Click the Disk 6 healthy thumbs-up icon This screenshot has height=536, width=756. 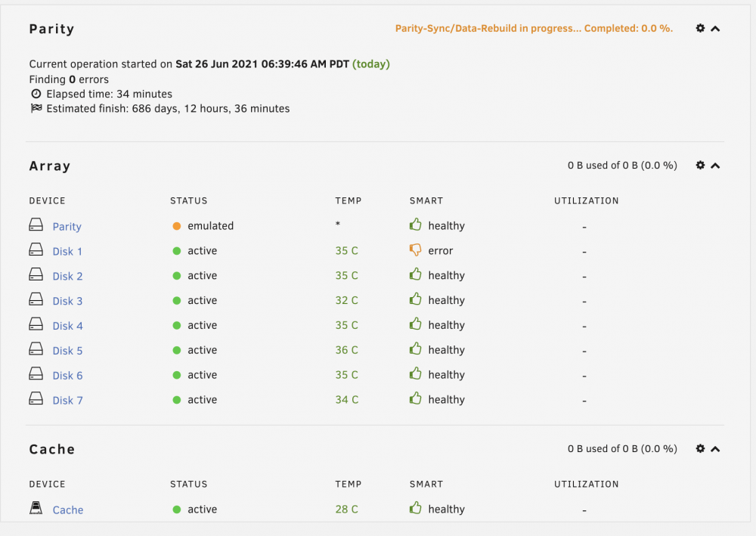[x=416, y=373]
